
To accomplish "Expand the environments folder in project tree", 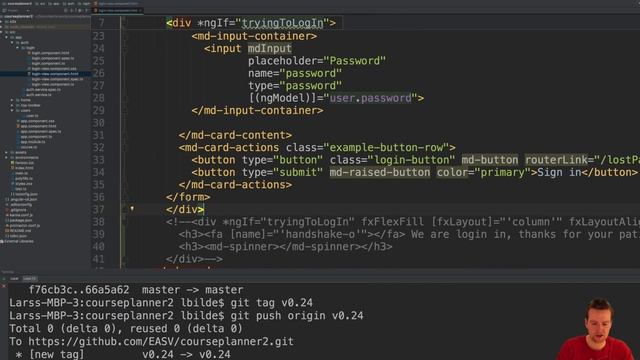I will coord(6,158).
